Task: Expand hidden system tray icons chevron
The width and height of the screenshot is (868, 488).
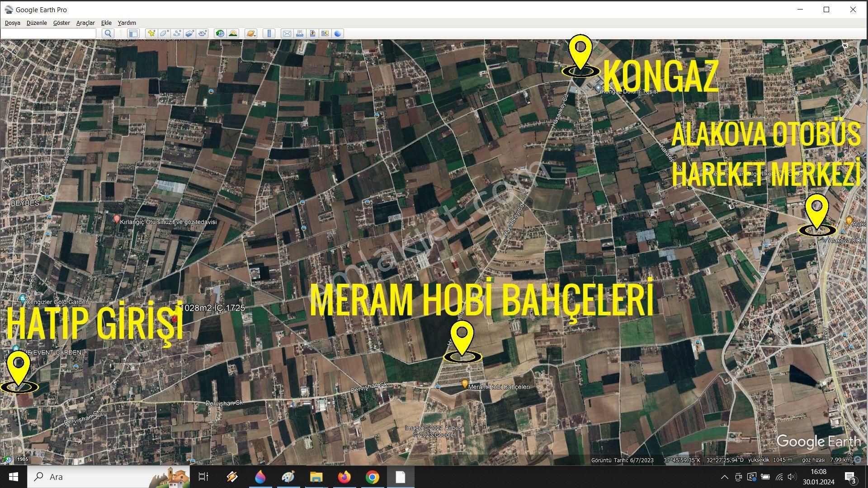Action: (724, 477)
